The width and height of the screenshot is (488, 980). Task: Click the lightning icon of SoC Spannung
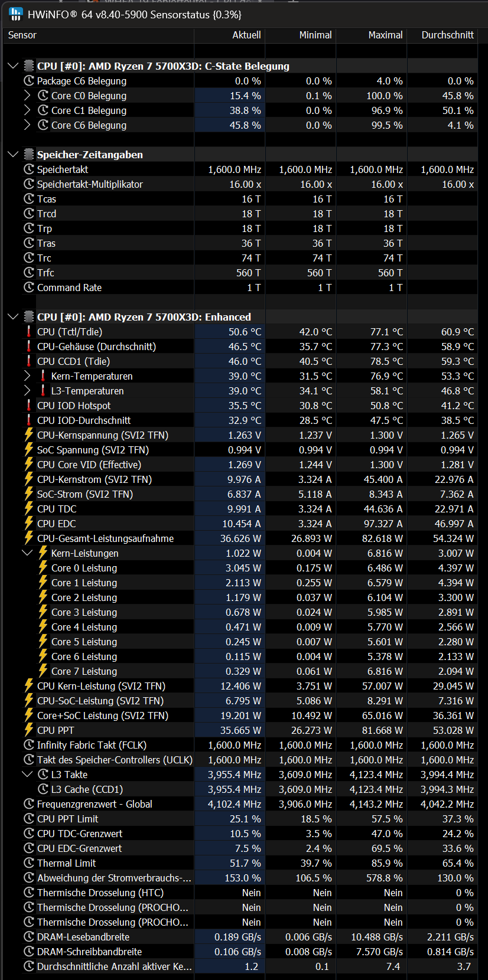pyautogui.click(x=29, y=449)
